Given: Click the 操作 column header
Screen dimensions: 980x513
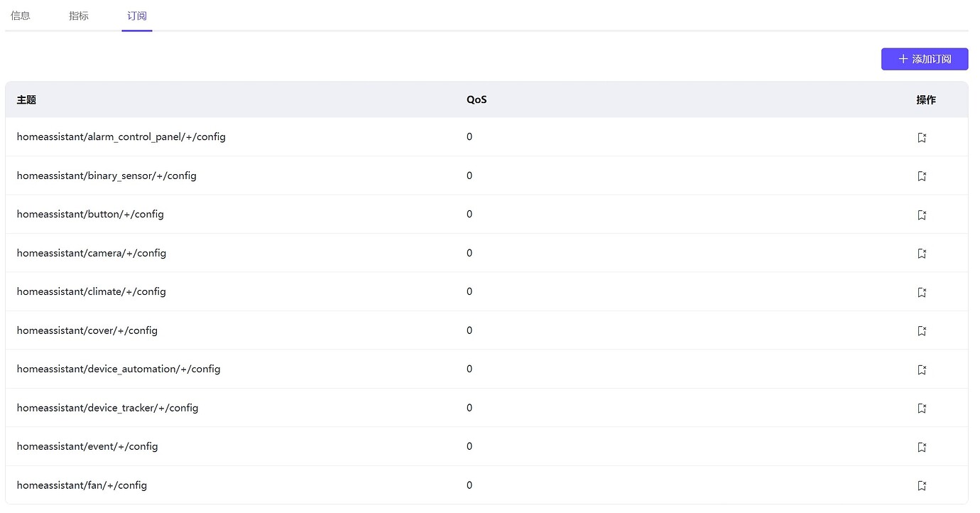Looking at the screenshot, I should pyautogui.click(x=926, y=99).
